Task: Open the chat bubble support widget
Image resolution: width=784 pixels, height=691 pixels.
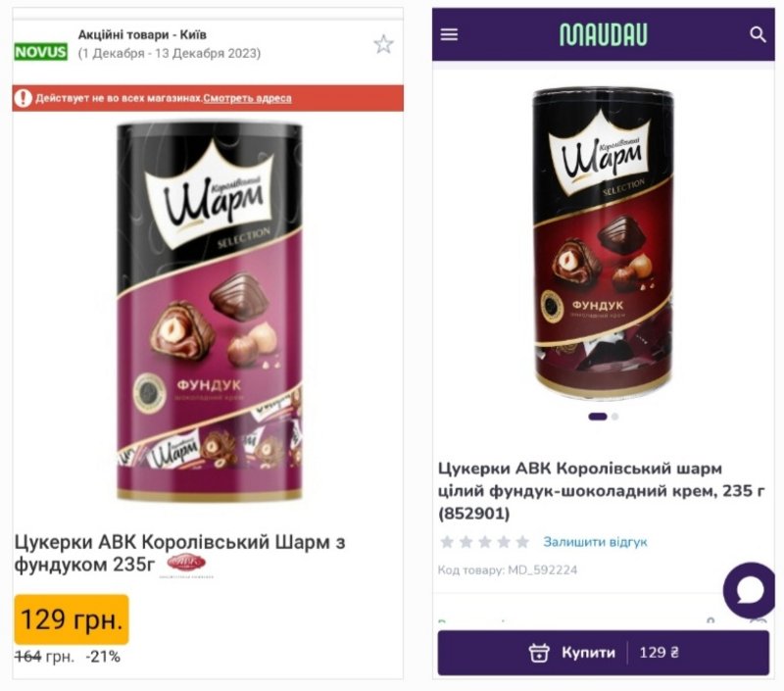Action: 749,590
